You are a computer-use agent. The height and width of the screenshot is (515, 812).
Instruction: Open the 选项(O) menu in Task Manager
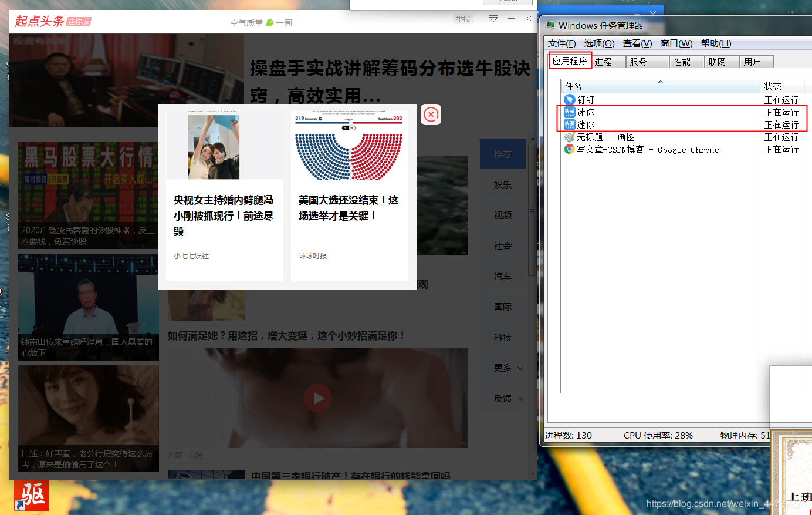pyautogui.click(x=599, y=43)
